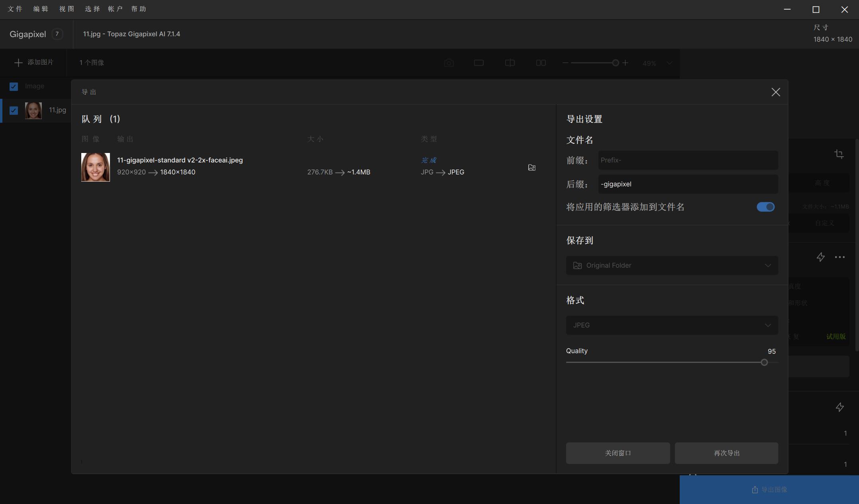Uncheck the 11.jpg checkbox

14,110
